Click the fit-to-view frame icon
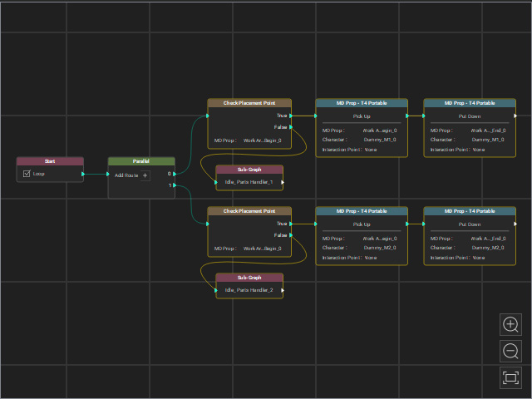This screenshot has height=399, width=532. (x=510, y=377)
